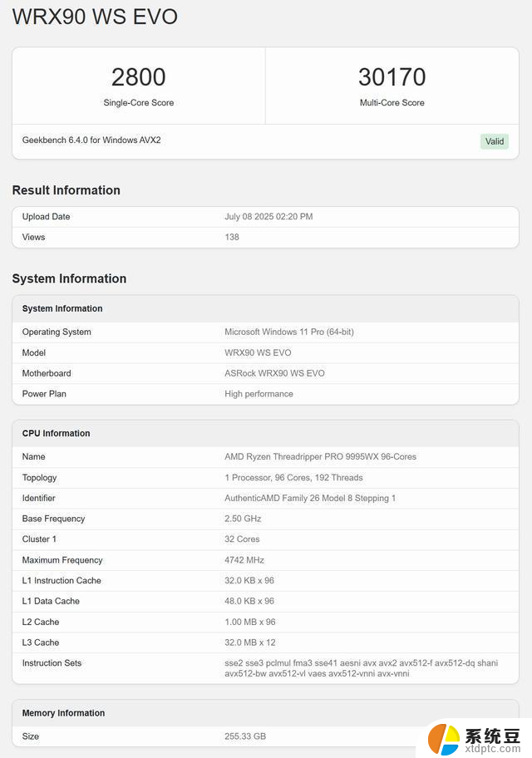Screen dimensions: 532x758
Task: Select the single-core score 2800
Action: pos(138,76)
